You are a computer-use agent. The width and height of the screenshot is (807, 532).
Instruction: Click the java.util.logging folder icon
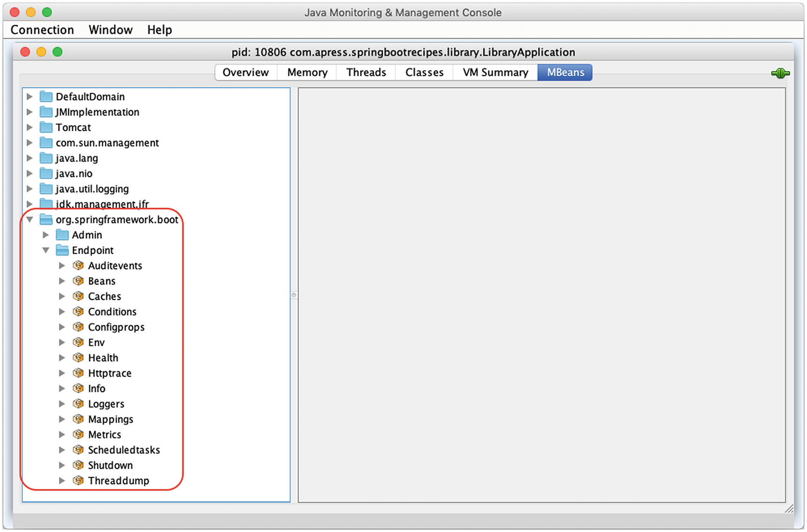pos(46,189)
